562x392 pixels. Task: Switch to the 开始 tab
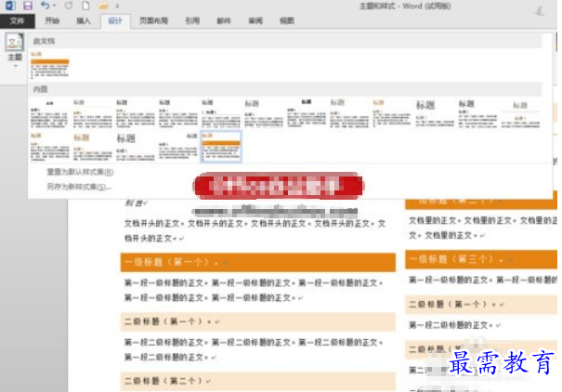tap(52, 20)
